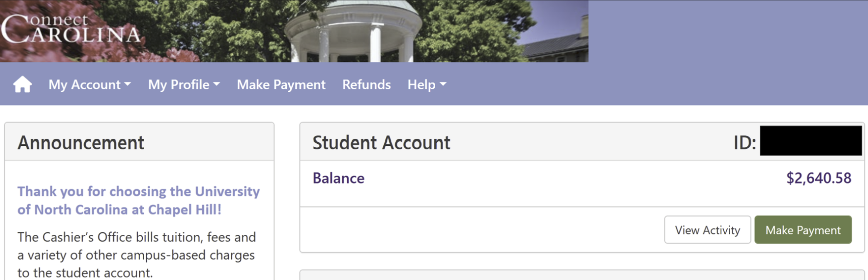Click the Thank you for choosing heading
Viewport: 868px width, 280px height.
click(x=139, y=200)
